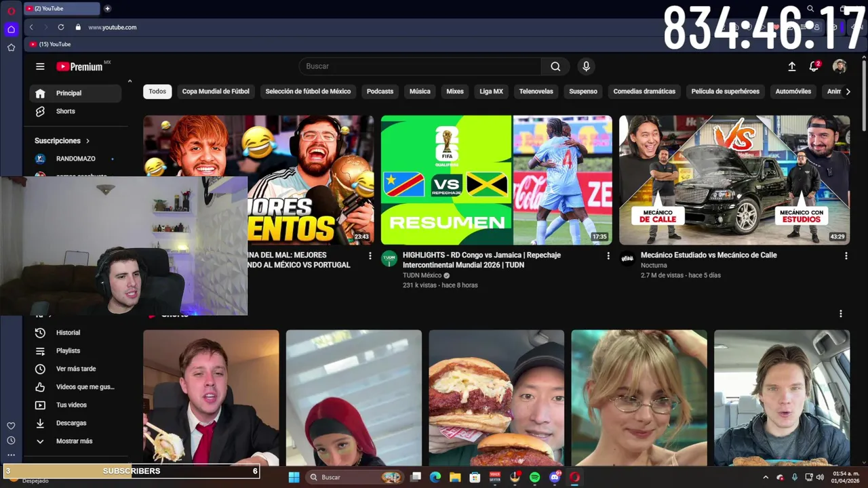Click the site padlock security icon
This screenshot has width=868, height=488.
click(x=78, y=27)
